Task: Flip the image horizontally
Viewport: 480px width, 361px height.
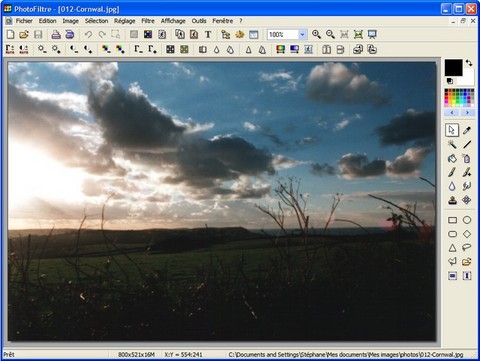Action: [x=327, y=50]
